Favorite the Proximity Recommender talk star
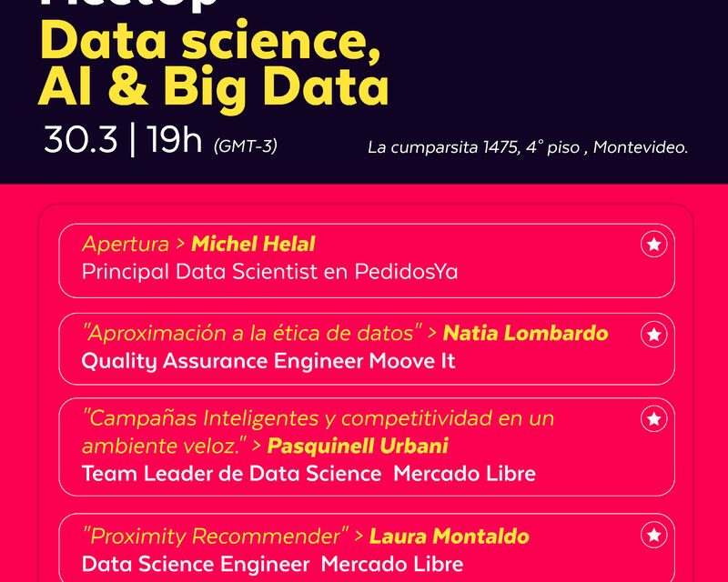Viewport: 728px width, 582px height. pyautogui.click(x=653, y=534)
